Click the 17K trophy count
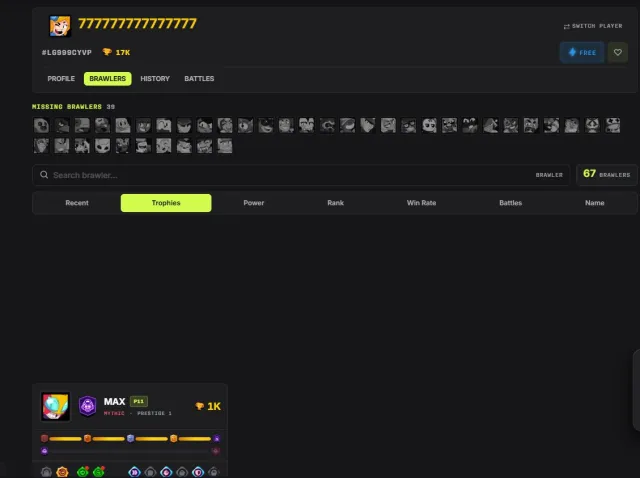640x478 pixels. click(116, 52)
